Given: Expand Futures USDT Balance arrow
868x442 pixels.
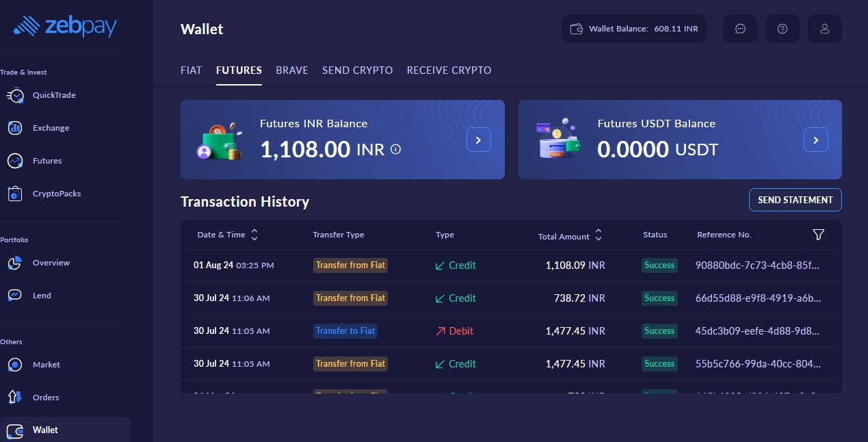Looking at the screenshot, I should pos(816,140).
